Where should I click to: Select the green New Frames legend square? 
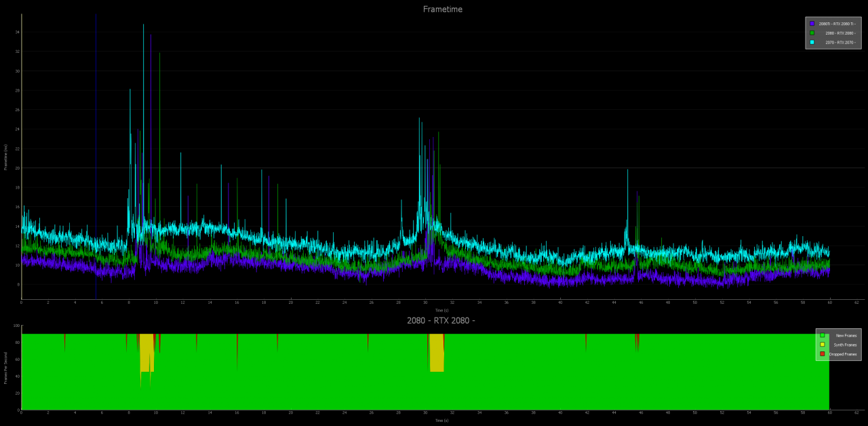point(822,335)
